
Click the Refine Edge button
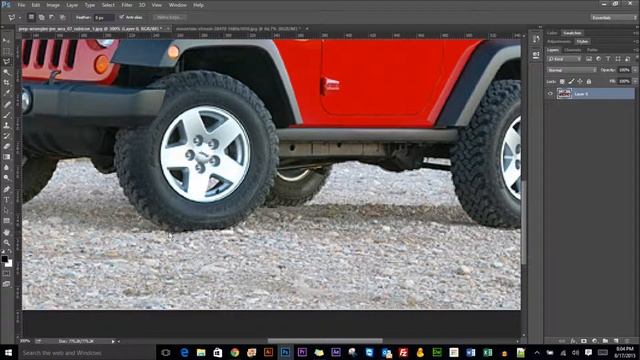point(169,17)
